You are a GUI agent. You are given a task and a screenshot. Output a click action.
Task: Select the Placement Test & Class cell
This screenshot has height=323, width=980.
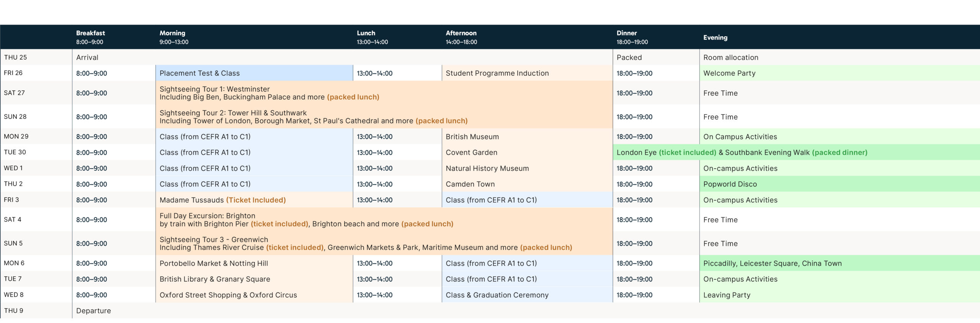coord(199,73)
